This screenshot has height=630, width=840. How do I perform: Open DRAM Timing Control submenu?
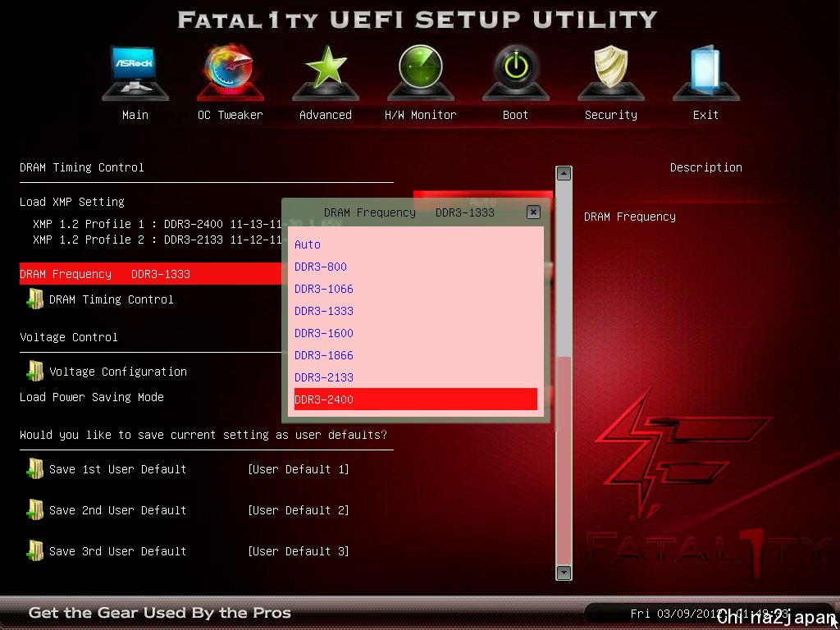tap(112, 299)
